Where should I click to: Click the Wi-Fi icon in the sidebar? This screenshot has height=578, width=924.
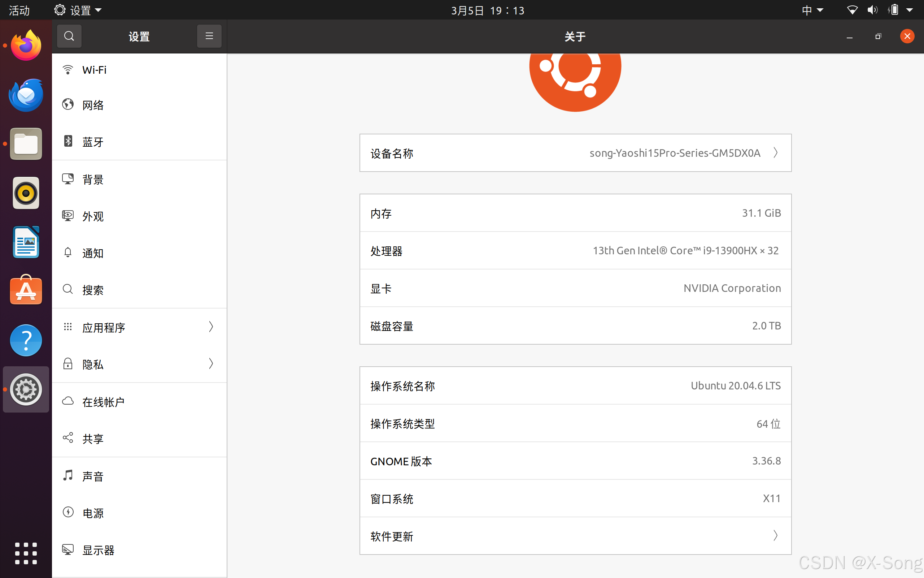coord(68,70)
